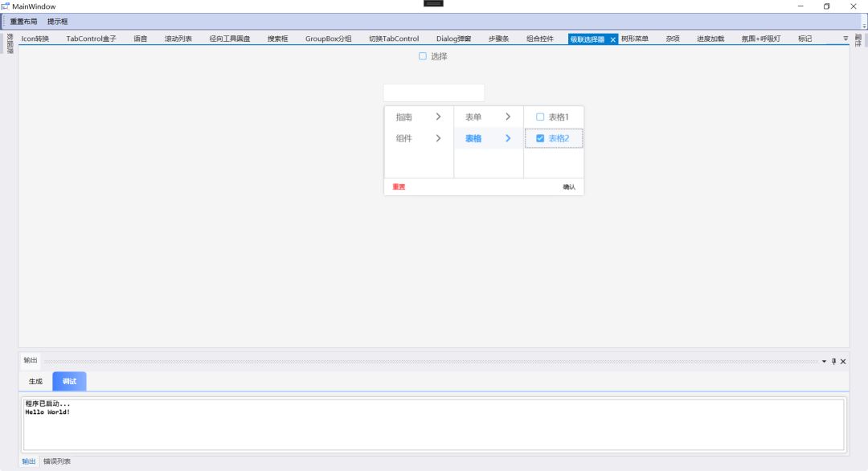Toggle the 选择 checkbox
Viewport: 868px width, 471px height.
pos(423,56)
